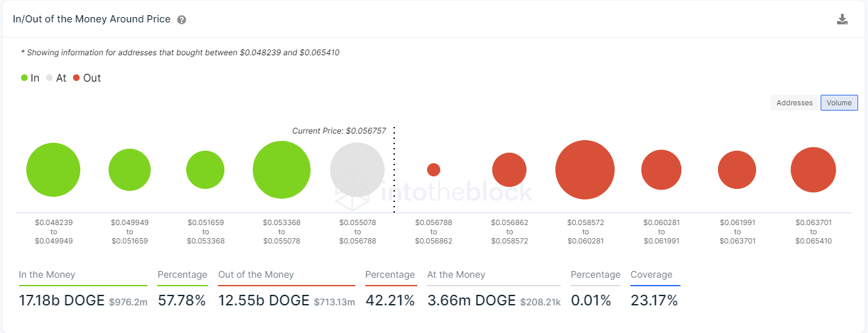Click the Coverage 23.17% statistic
868x333 pixels.
click(x=654, y=301)
